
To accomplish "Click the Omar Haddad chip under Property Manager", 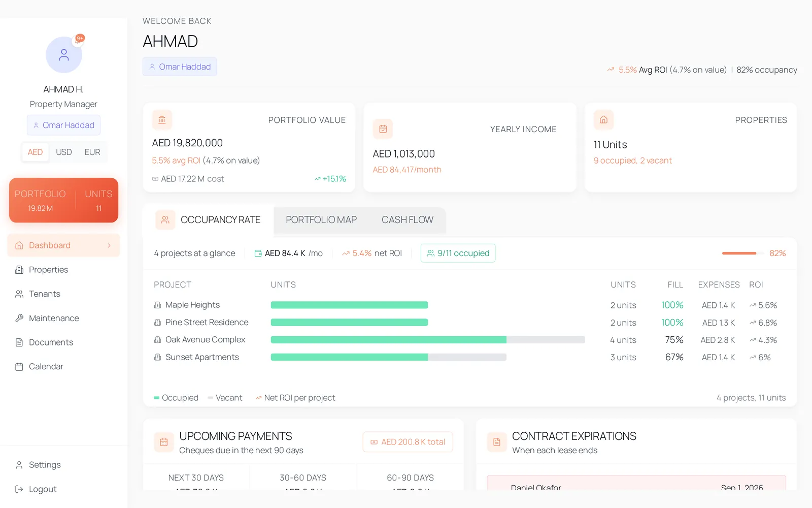I will click(64, 125).
